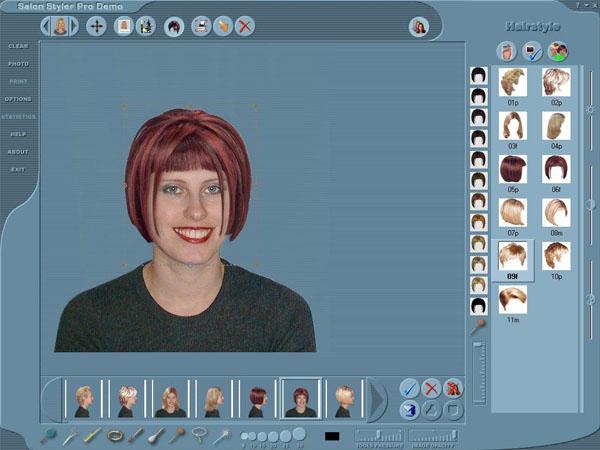Click previous arrow beside model face selector
This screenshot has width=600, height=450.
click(x=45, y=26)
